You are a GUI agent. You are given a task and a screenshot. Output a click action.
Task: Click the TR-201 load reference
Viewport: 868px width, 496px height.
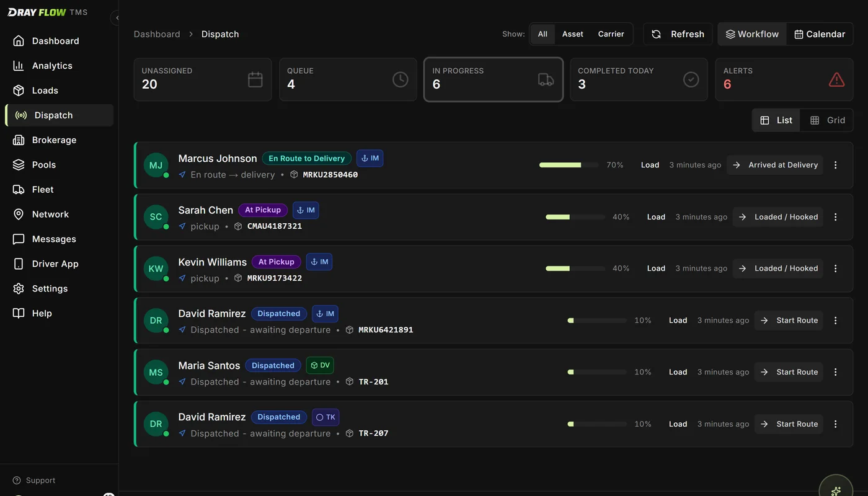(374, 382)
